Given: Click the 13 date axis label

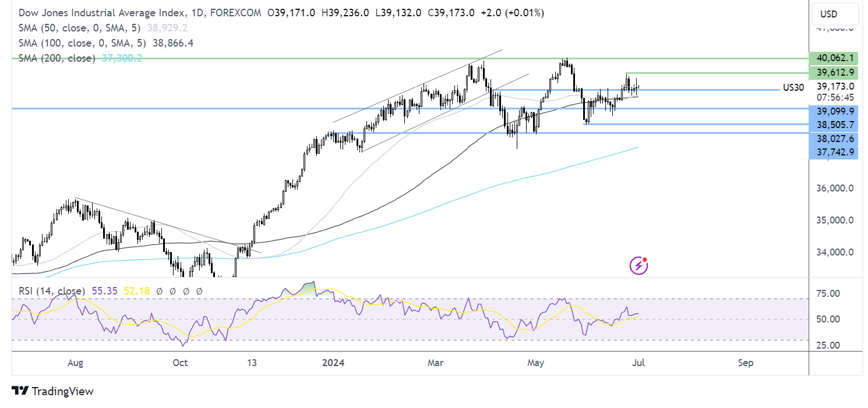Looking at the screenshot, I should 252,363.
